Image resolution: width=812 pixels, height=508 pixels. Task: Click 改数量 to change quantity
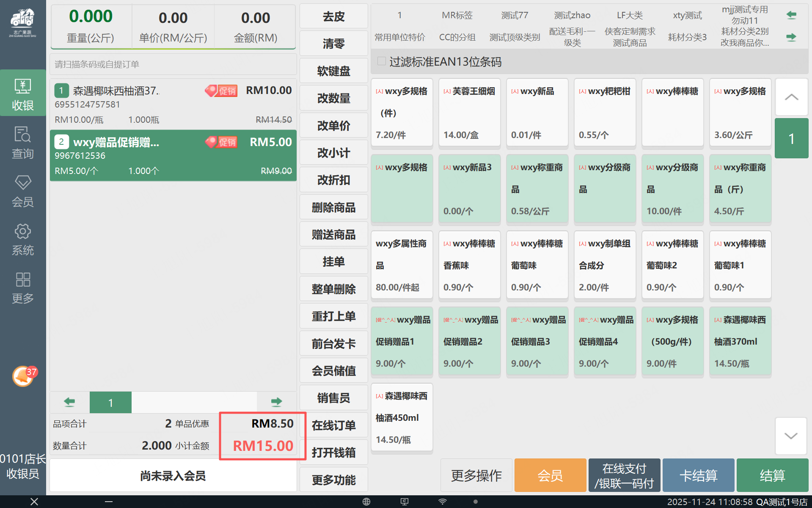tap(333, 98)
